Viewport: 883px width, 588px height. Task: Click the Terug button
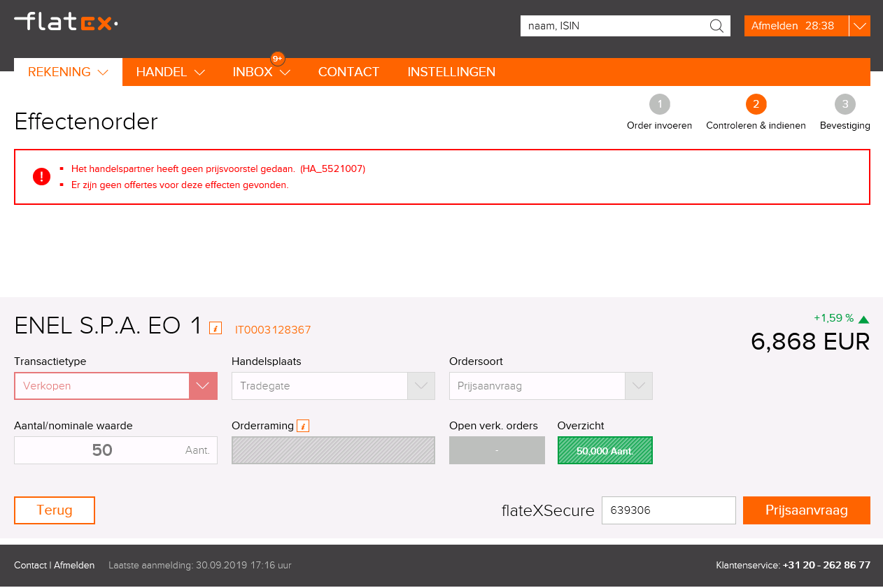click(55, 510)
